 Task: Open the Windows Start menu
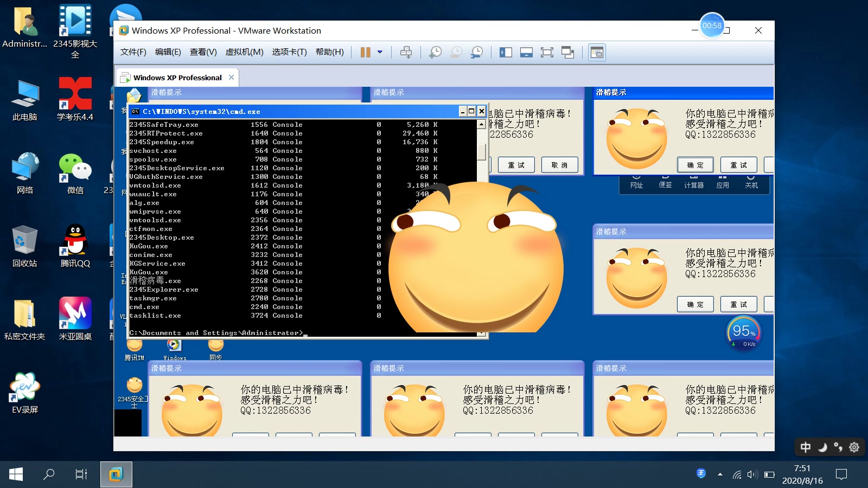[16, 474]
